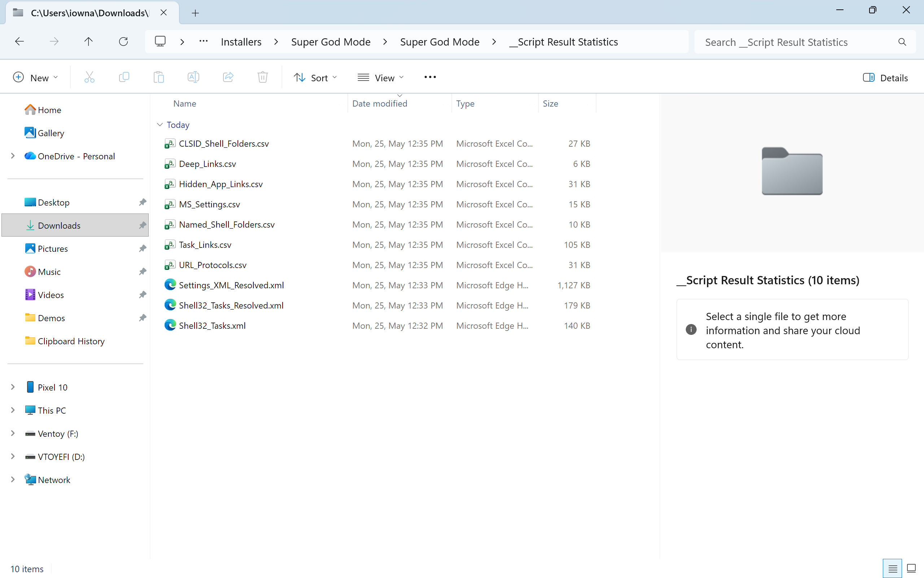The image size is (924, 578).
Task: Click the PC monitor icon in address bar
Action: tap(160, 41)
